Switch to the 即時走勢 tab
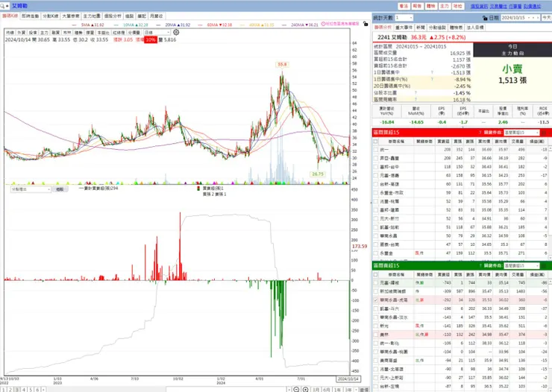552x392 pixels. pyautogui.click(x=31, y=16)
